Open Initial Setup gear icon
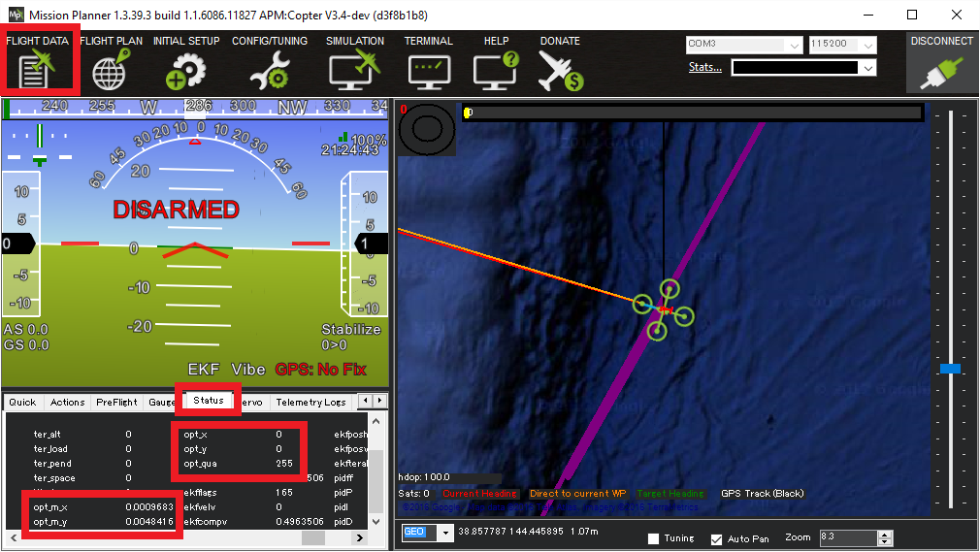 click(x=186, y=71)
